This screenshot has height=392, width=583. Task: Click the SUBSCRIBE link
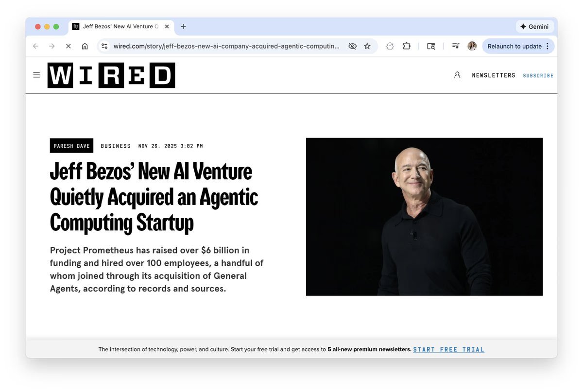[538, 75]
